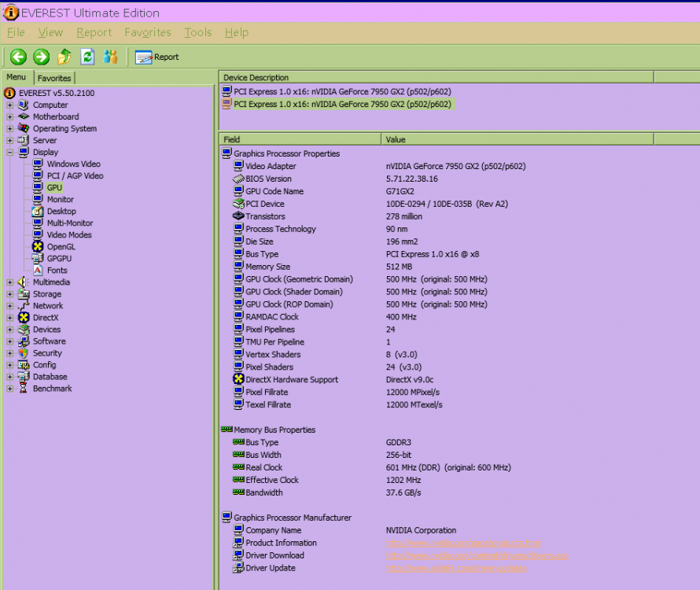Open the Tools menu
This screenshot has height=590, width=700.
coord(197,32)
